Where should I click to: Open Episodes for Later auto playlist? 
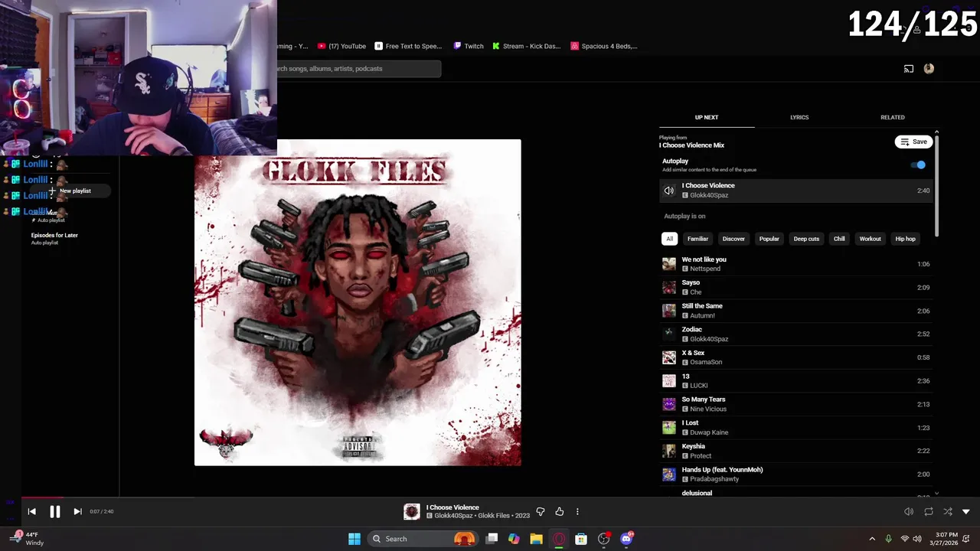(x=54, y=238)
